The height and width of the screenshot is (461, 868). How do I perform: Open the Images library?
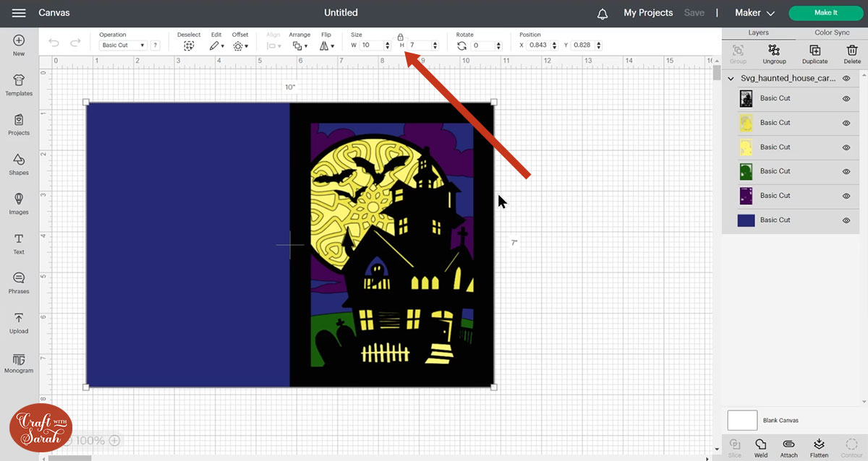(x=19, y=203)
